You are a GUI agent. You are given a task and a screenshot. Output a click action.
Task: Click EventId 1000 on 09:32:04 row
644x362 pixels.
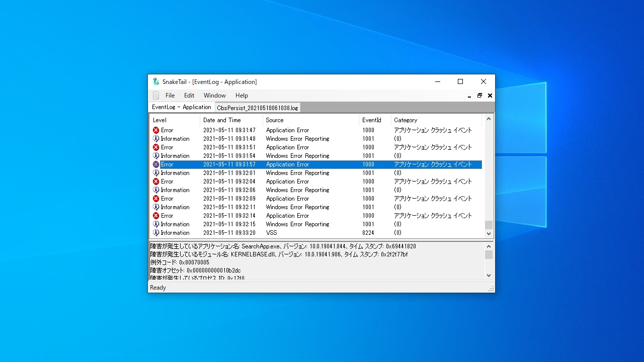point(368,182)
